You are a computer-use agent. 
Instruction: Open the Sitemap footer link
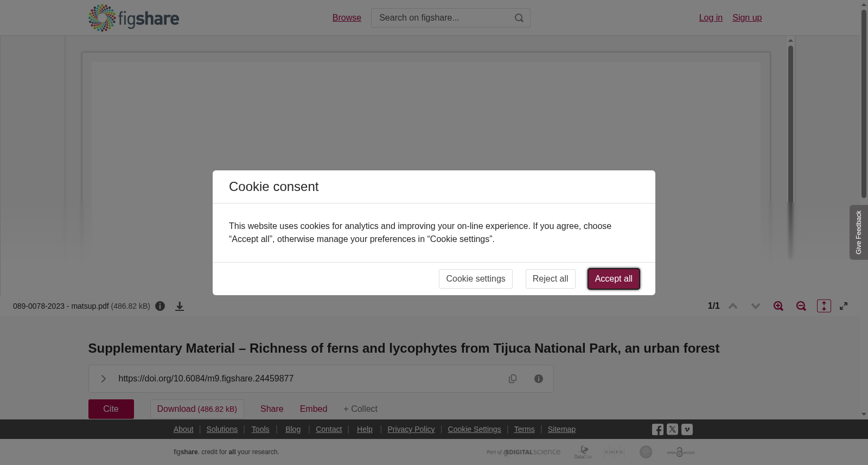[x=561, y=429]
